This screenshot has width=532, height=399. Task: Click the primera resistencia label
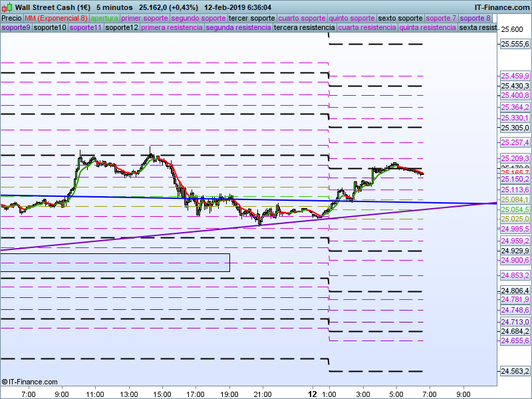coord(172,27)
